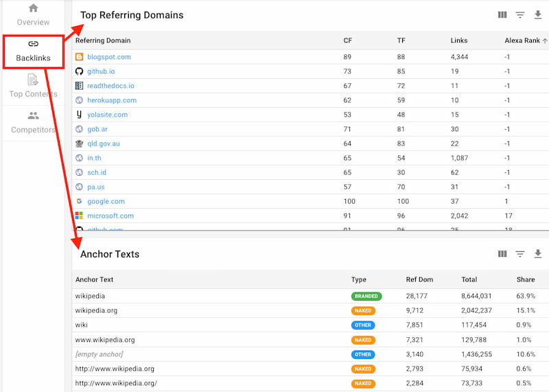Click the globe icon beside pa.us
Image resolution: width=549 pixels, height=392 pixels.
(x=79, y=187)
